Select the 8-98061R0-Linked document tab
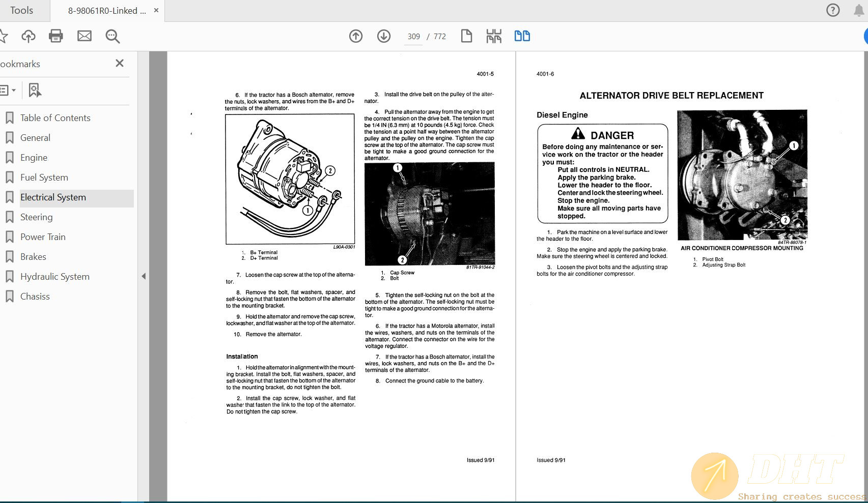The width and height of the screenshot is (868, 503). click(107, 11)
